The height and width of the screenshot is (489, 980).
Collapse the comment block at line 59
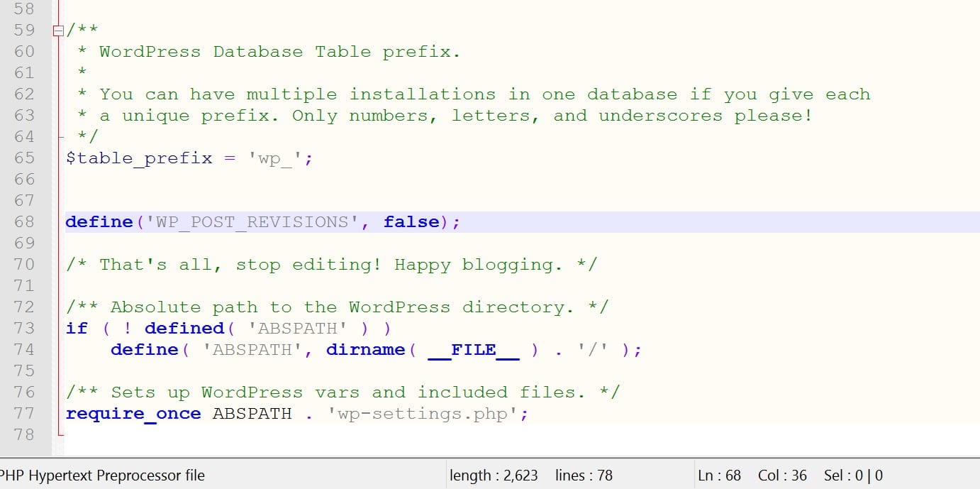pyautogui.click(x=57, y=30)
